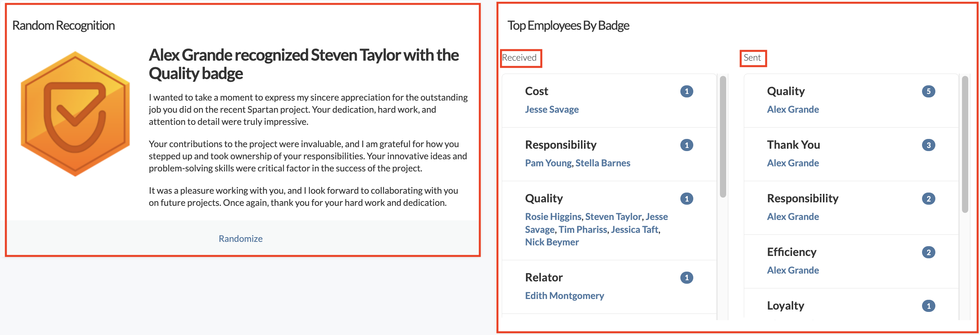Viewport: 980px width, 335px height.
Task: Click the Received list scrollbar
Action: [x=723, y=137]
